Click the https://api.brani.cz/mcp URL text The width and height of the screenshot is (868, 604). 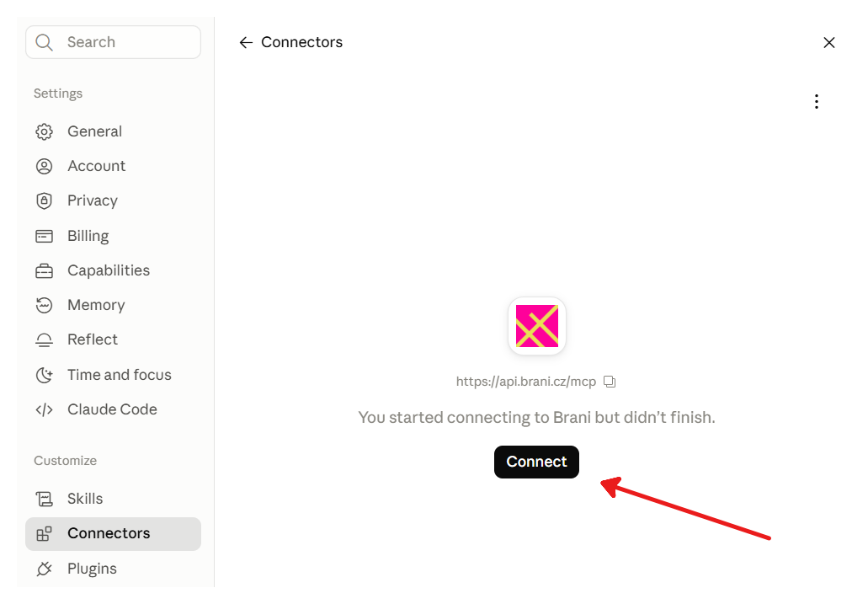[526, 382]
